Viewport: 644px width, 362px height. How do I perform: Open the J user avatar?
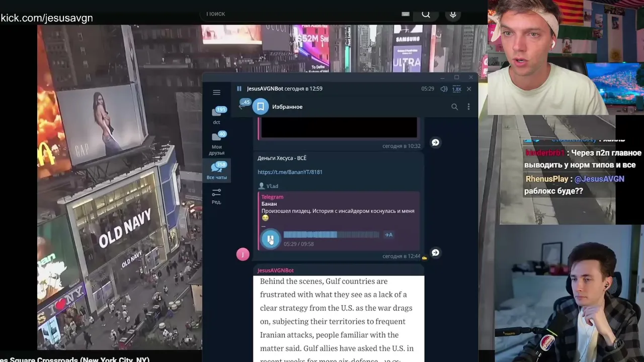[243, 254]
